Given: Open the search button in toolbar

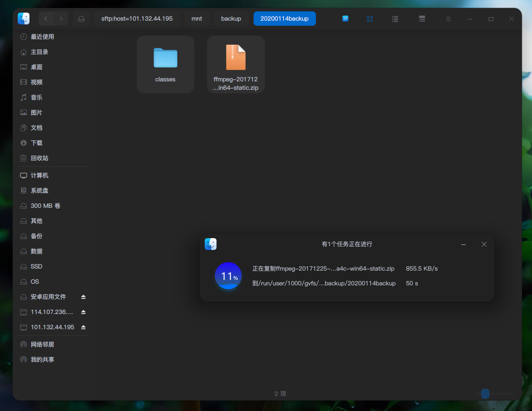Looking at the screenshot, I should click(345, 19).
